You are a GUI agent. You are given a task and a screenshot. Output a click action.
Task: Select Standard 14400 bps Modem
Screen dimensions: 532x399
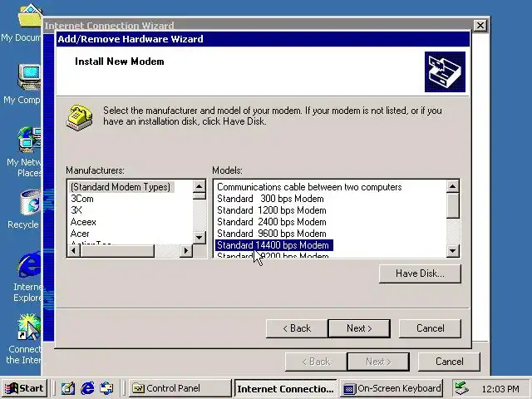pos(273,245)
